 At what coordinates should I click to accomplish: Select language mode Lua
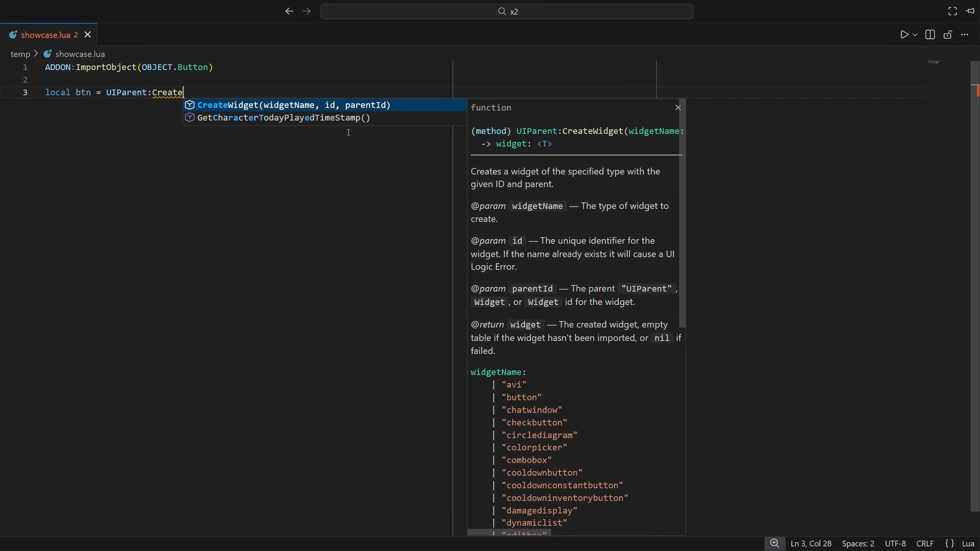968,544
